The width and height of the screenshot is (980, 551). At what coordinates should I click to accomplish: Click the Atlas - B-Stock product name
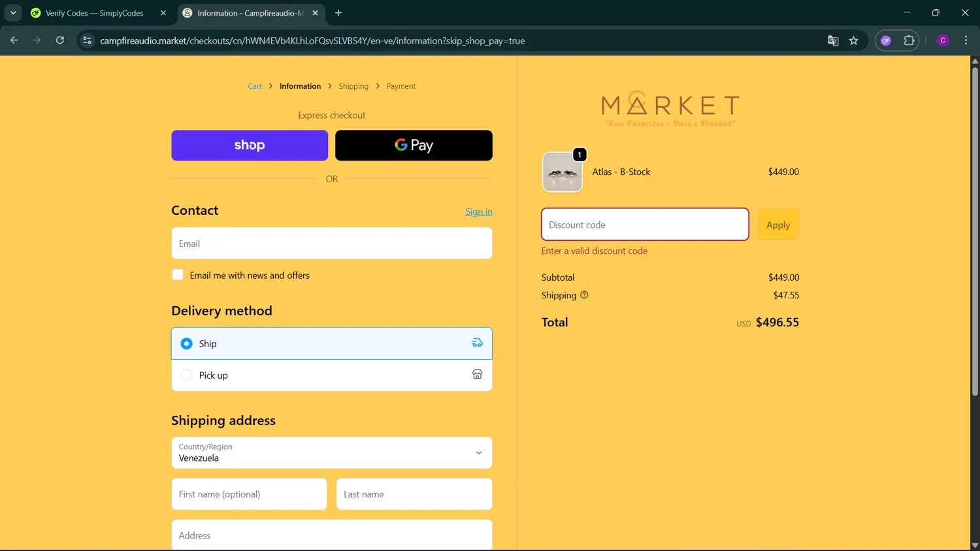pos(621,172)
